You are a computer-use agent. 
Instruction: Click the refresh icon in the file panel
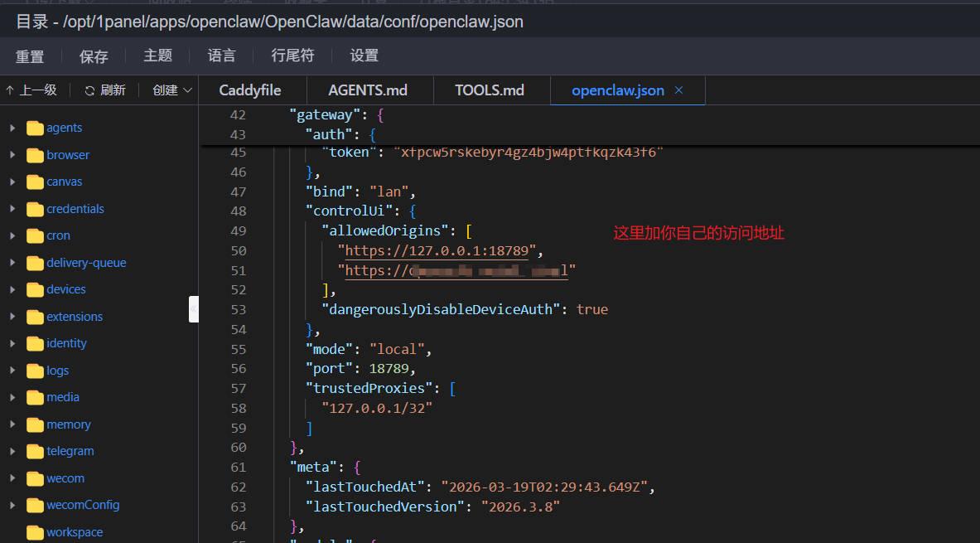coord(89,90)
